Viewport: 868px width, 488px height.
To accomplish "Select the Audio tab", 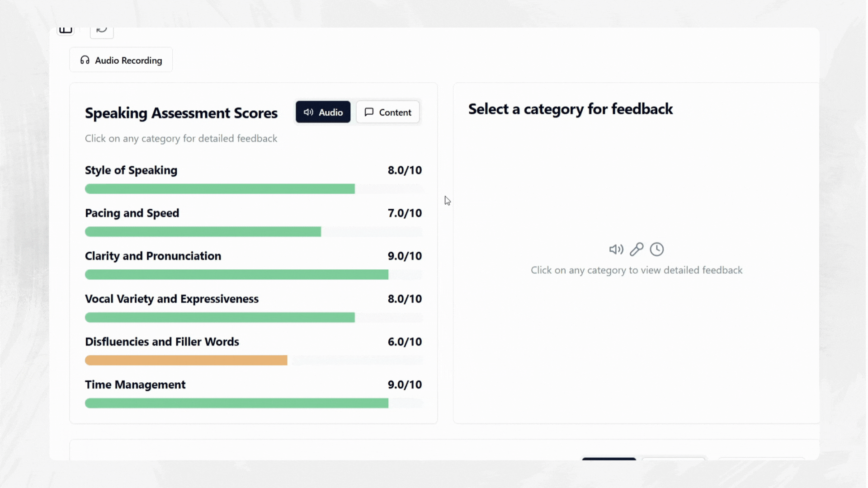I will coord(323,112).
